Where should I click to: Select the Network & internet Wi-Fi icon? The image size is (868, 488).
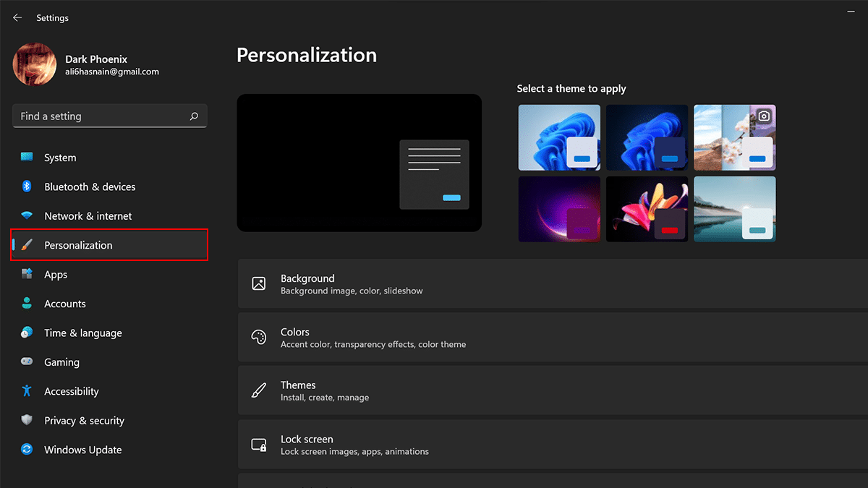pyautogui.click(x=27, y=216)
